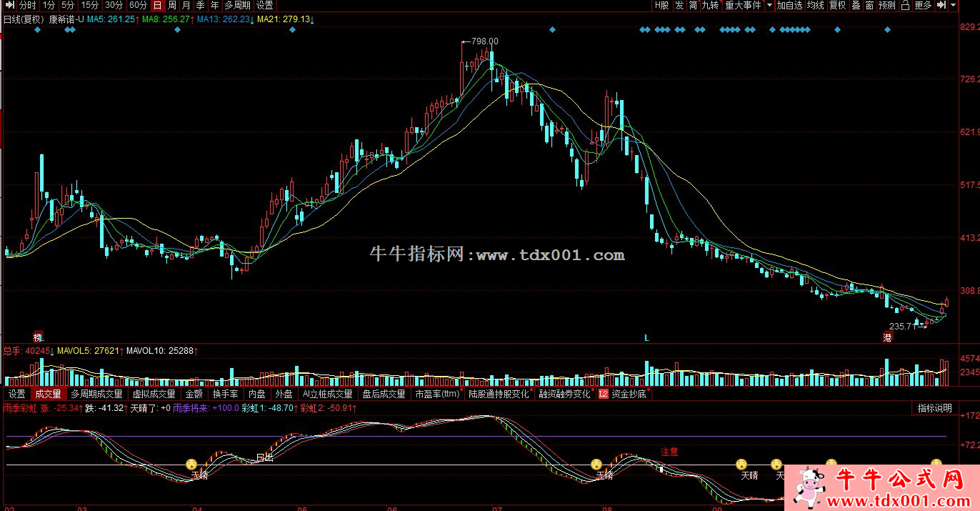Select the 60分 timeframe tab
The image size is (980, 511).
[x=139, y=5]
